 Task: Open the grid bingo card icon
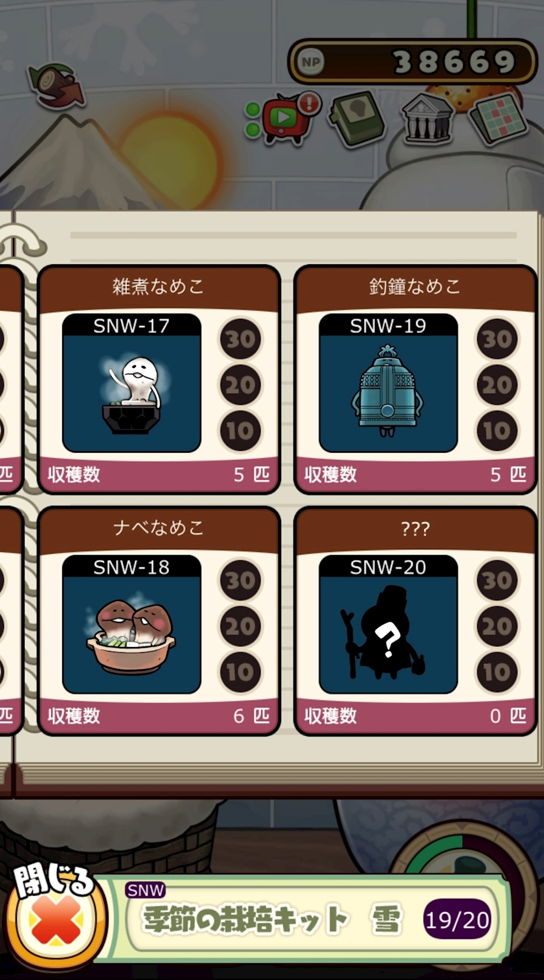coord(498,119)
